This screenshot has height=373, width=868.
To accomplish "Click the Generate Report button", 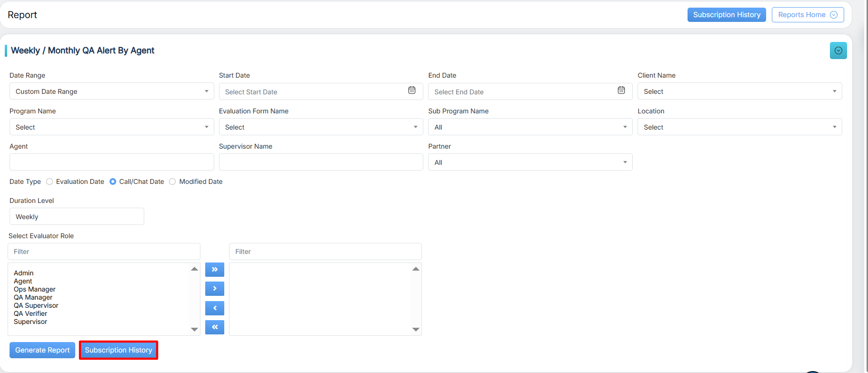I will tap(42, 350).
